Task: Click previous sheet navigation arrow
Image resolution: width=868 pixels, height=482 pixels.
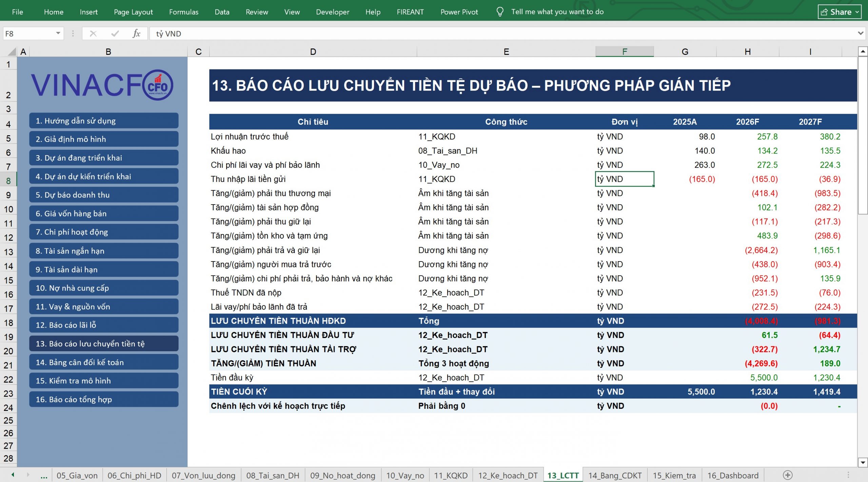Action: [13, 475]
